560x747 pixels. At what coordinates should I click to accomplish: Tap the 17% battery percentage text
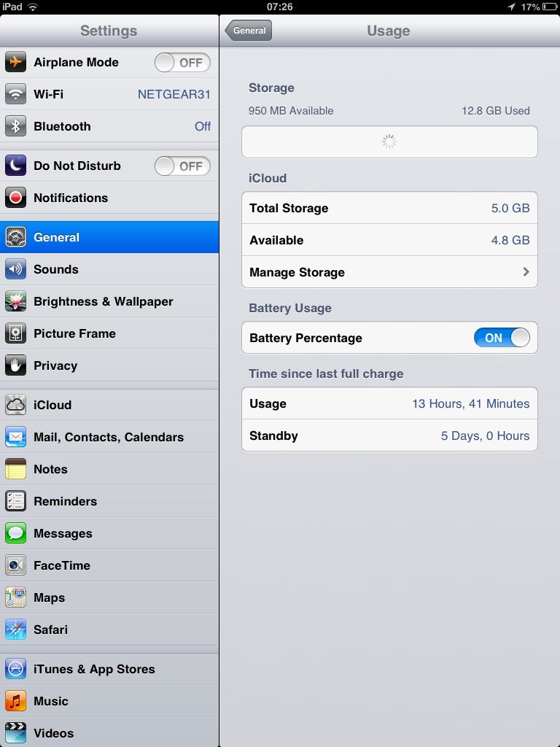point(530,7)
